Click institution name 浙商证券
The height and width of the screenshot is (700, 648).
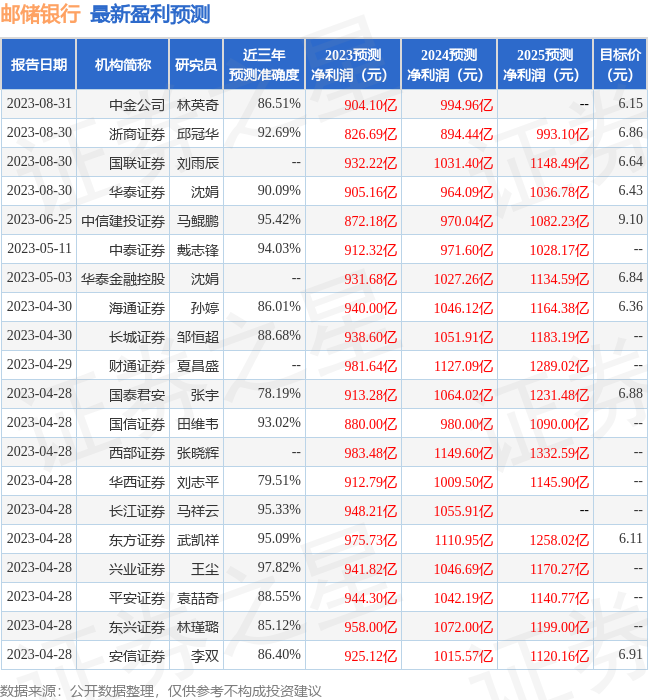[137, 134]
